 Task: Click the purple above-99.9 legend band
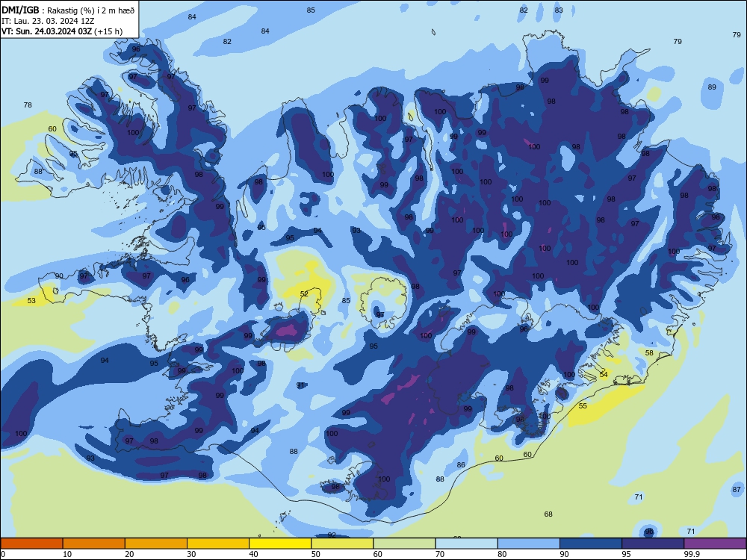point(715,544)
